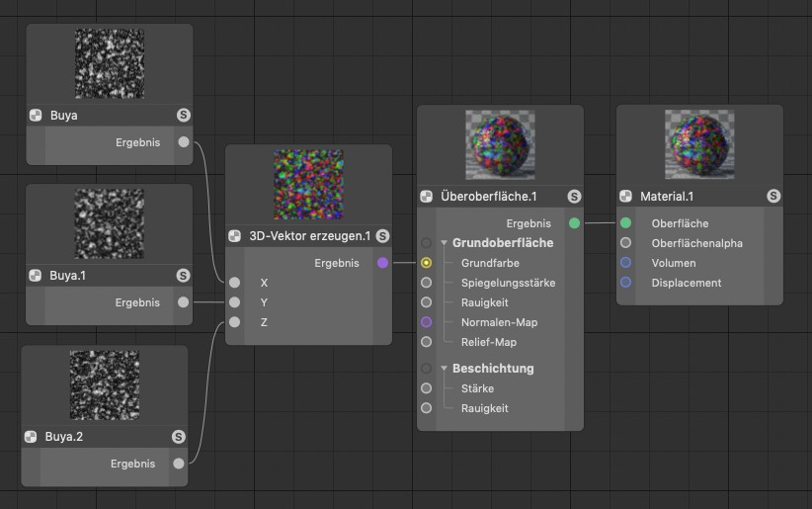Screen dimensions: 812x509
Task: Click node type icon beside Material.1 title
Action: 626,197
